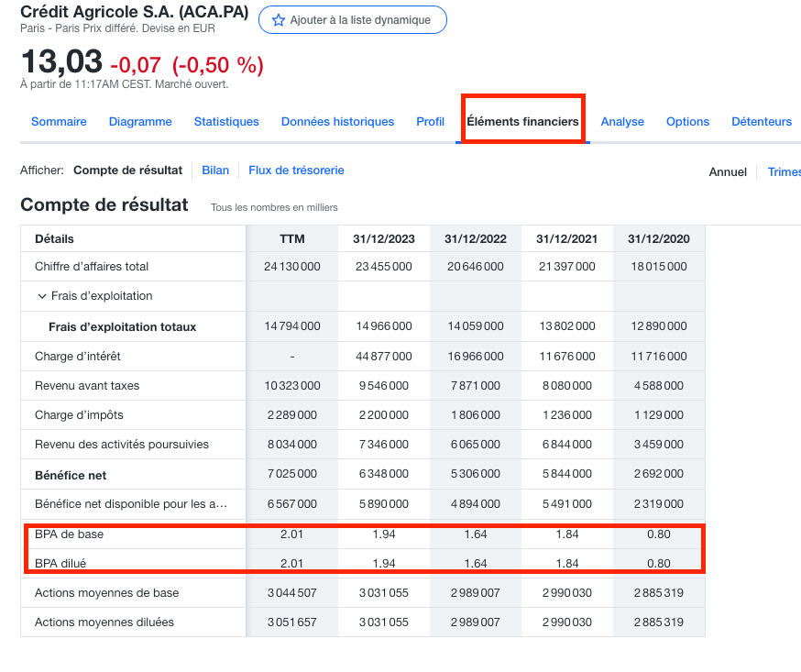This screenshot has height=672, width=801.
Task: Collapse the Frais d'exploitation row chevron
Action: pyautogui.click(x=41, y=296)
